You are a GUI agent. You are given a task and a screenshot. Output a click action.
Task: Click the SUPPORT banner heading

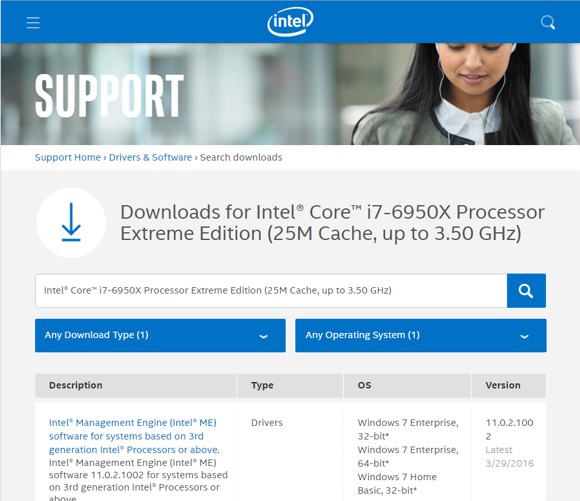109,95
